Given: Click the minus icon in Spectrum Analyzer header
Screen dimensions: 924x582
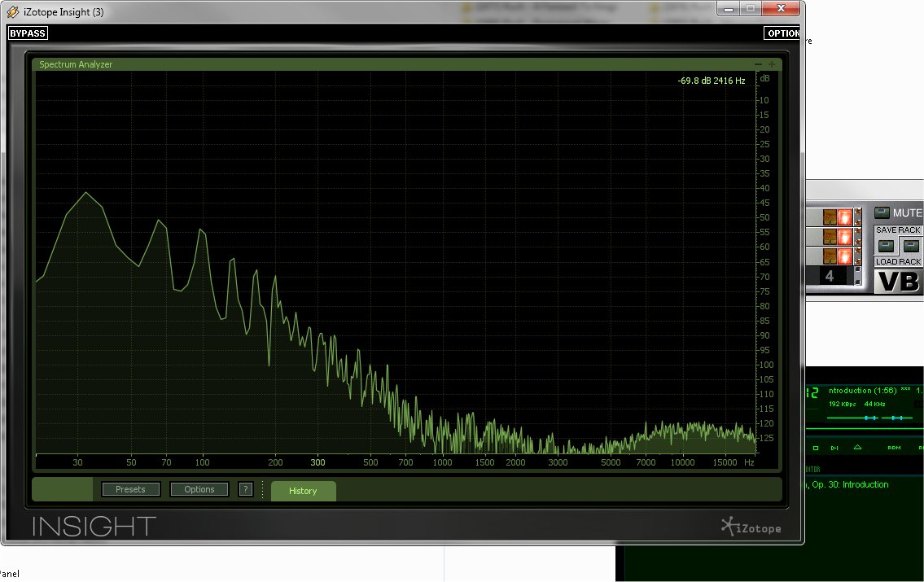Looking at the screenshot, I should click(759, 64).
